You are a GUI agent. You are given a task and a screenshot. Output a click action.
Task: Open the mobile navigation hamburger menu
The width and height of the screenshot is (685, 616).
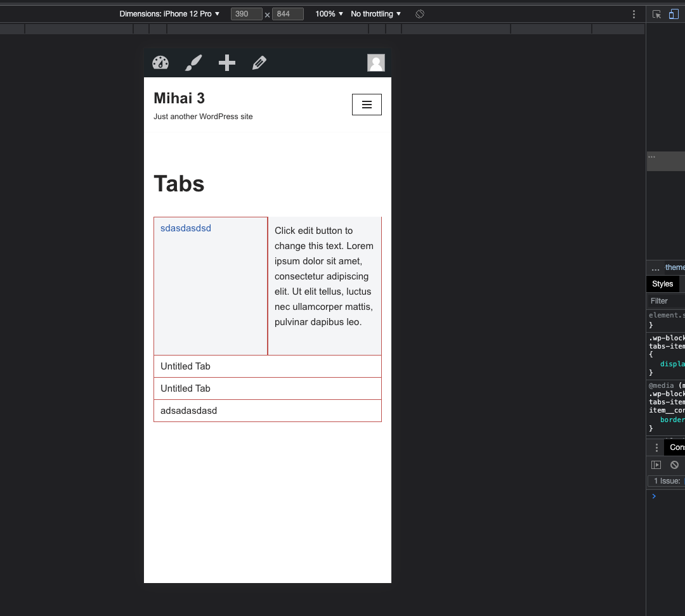coord(367,105)
